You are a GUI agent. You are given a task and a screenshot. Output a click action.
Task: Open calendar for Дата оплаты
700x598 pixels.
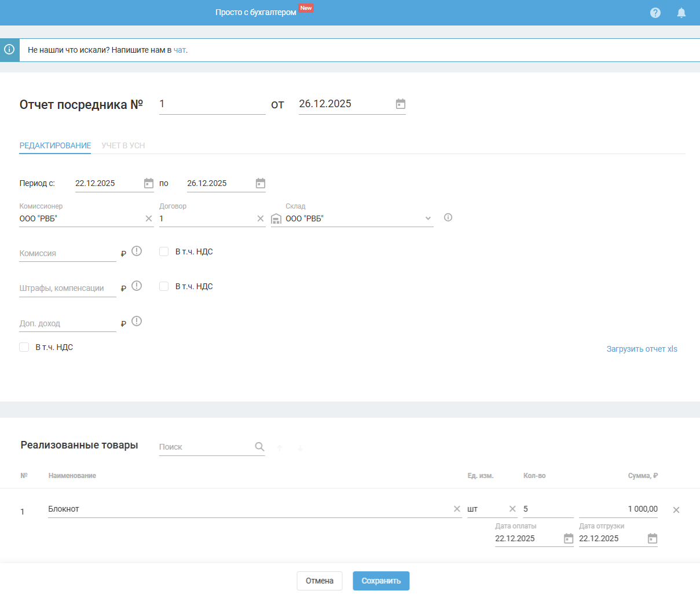(568, 539)
